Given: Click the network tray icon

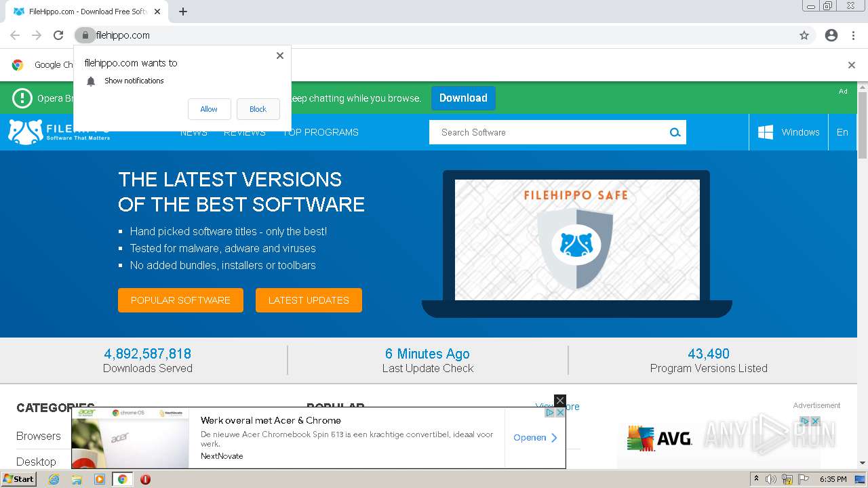Looking at the screenshot, I should point(787,479).
